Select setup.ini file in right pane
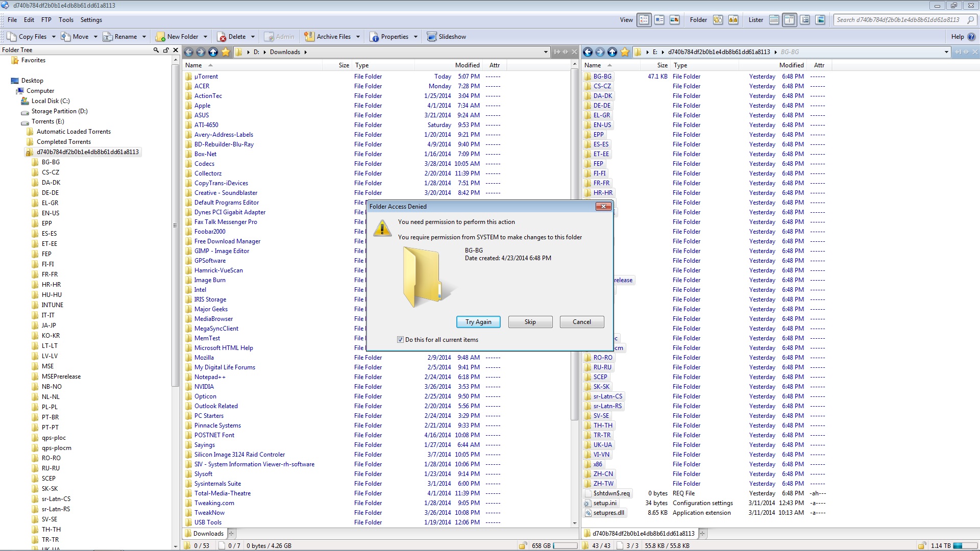980x551 pixels. coord(605,503)
